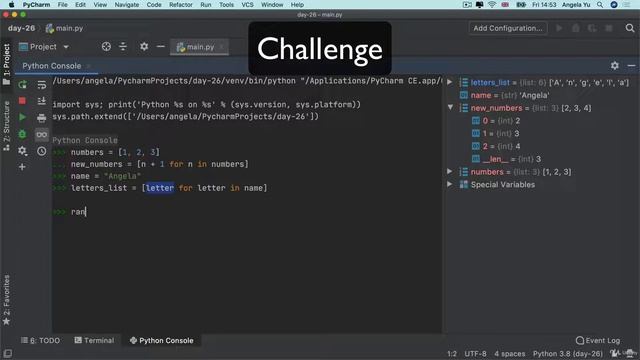This screenshot has height=360, width=640.
Task: Minimize Python Console panel
Action: (631, 66)
